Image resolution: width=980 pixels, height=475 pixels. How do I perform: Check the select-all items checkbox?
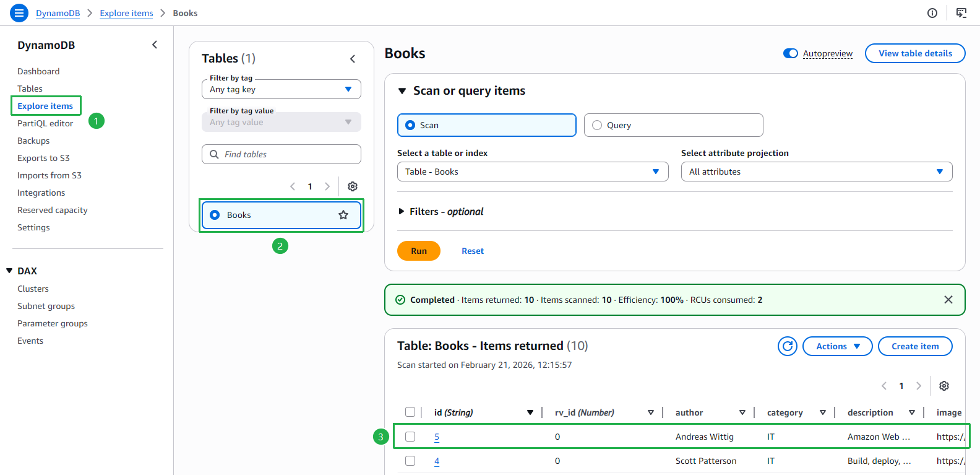point(410,412)
